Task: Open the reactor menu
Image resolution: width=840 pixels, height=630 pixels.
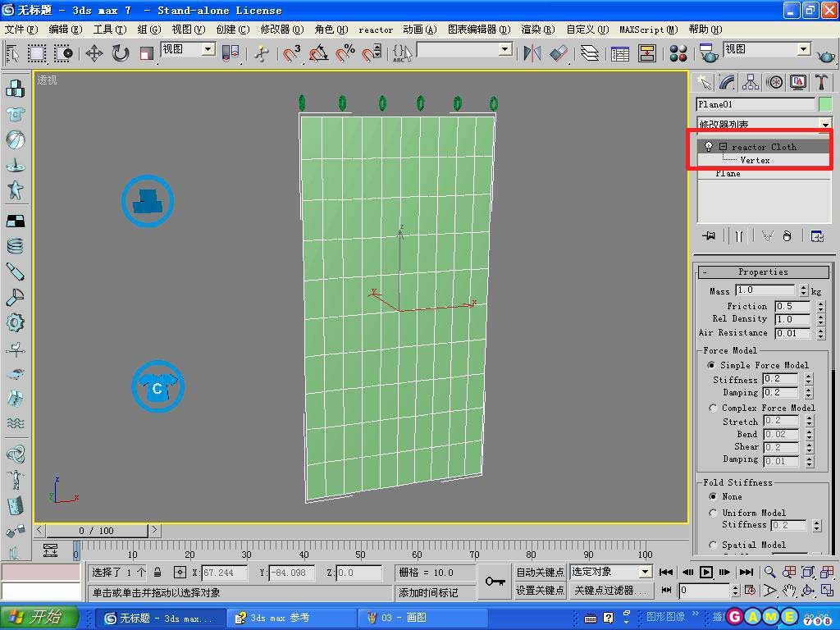Action: pos(375,30)
